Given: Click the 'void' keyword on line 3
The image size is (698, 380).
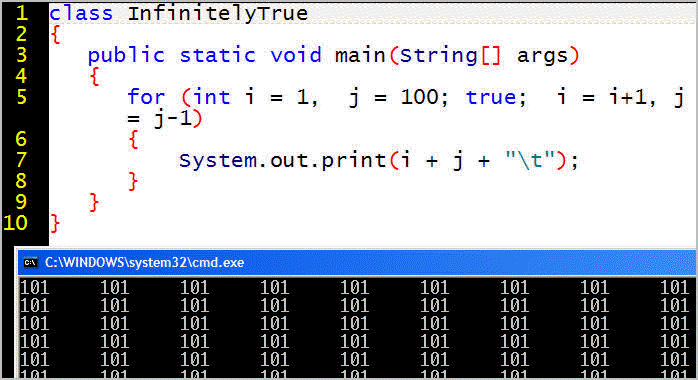Looking at the screenshot, I should click(296, 56).
